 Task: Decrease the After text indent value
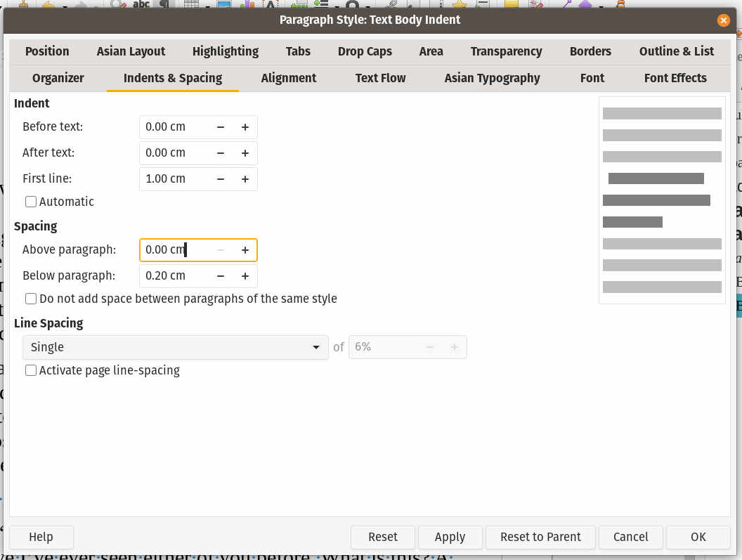(x=221, y=153)
